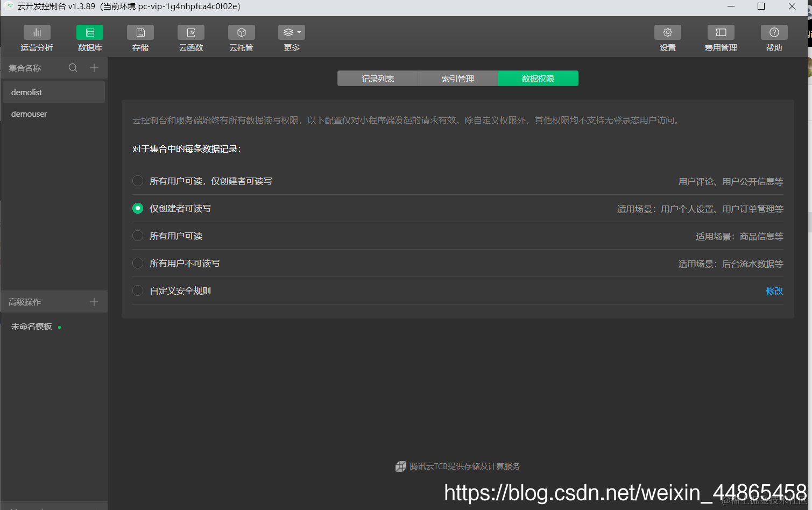
Task: Click the 腾讯云TCB提供存储及计算服务 footer text
Action: click(x=465, y=466)
